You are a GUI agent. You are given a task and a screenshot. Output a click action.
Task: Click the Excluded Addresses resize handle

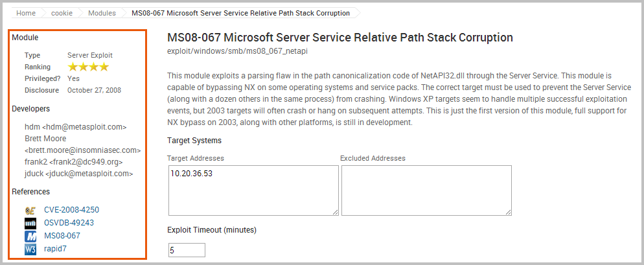508,211
